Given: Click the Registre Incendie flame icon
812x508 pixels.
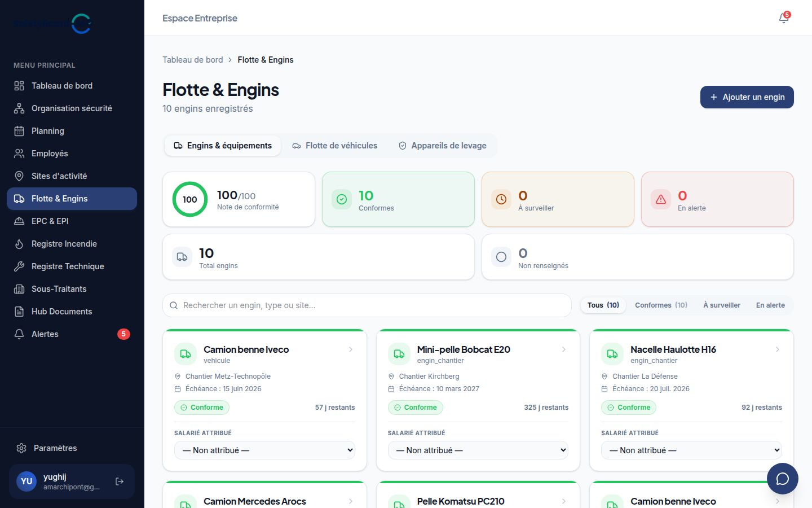Looking at the screenshot, I should coord(19,244).
